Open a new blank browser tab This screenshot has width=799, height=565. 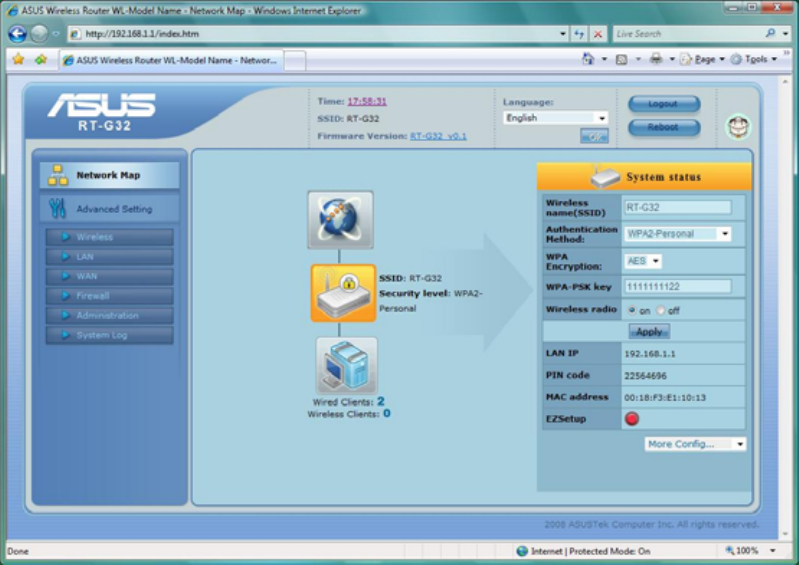coord(295,61)
